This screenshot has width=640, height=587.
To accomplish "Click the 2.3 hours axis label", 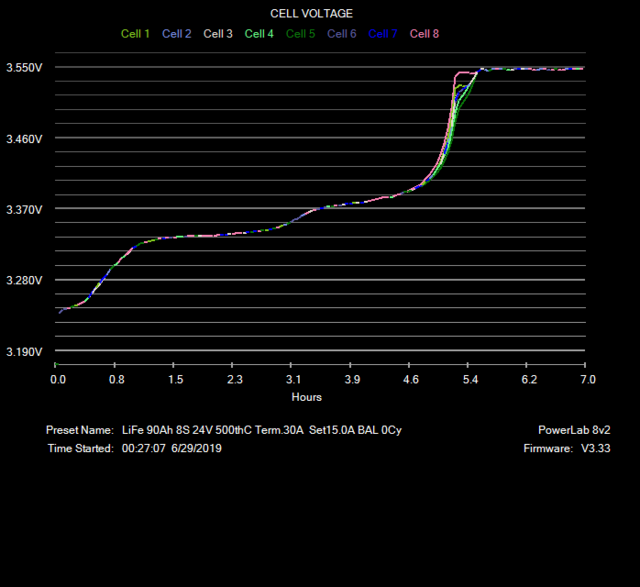I will 235,380.
